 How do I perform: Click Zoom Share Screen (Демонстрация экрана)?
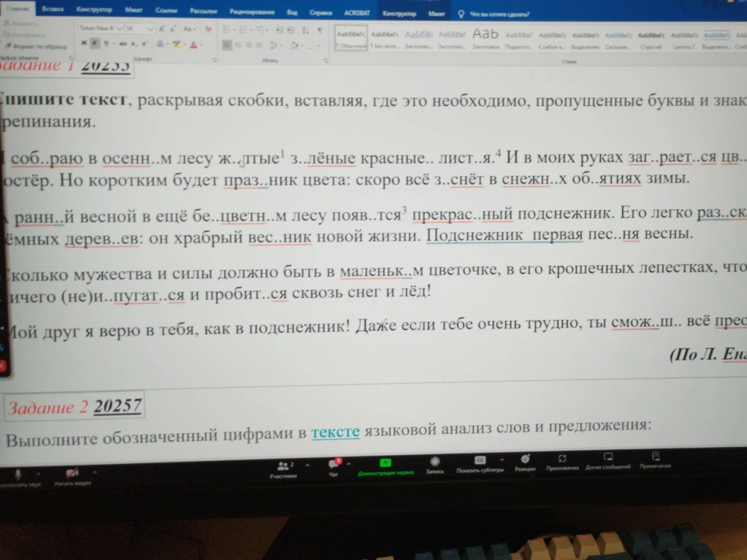coord(386,467)
